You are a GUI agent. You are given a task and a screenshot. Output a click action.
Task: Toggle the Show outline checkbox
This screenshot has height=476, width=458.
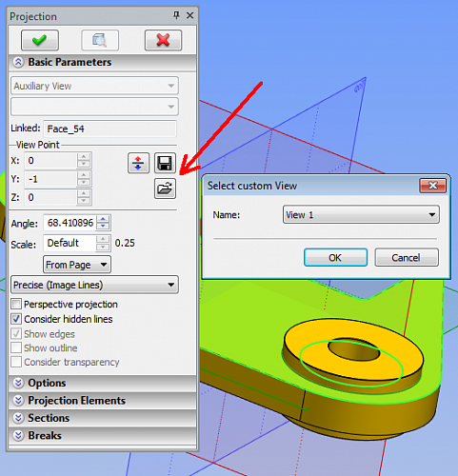pos(16,347)
